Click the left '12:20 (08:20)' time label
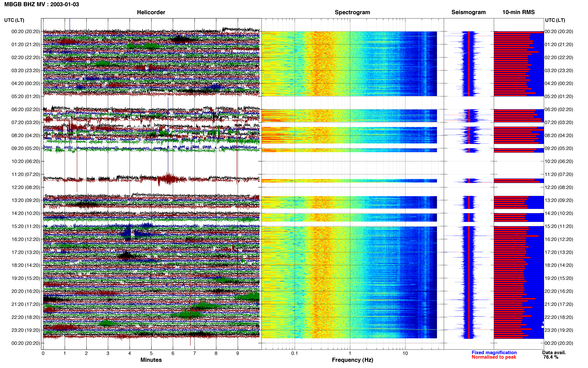Image resolution: width=588 pixels, height=368 pixels. coord(26,187)
